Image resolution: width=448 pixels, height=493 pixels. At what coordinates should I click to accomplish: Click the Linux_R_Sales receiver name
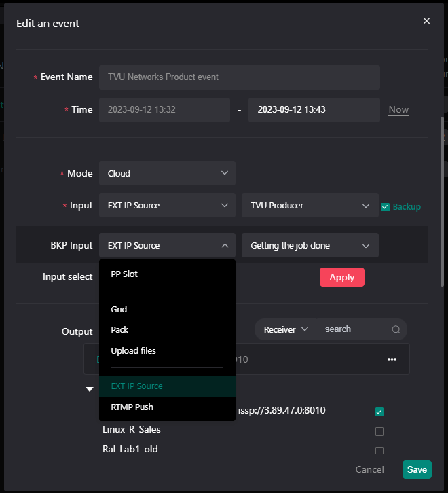(132, 429)
